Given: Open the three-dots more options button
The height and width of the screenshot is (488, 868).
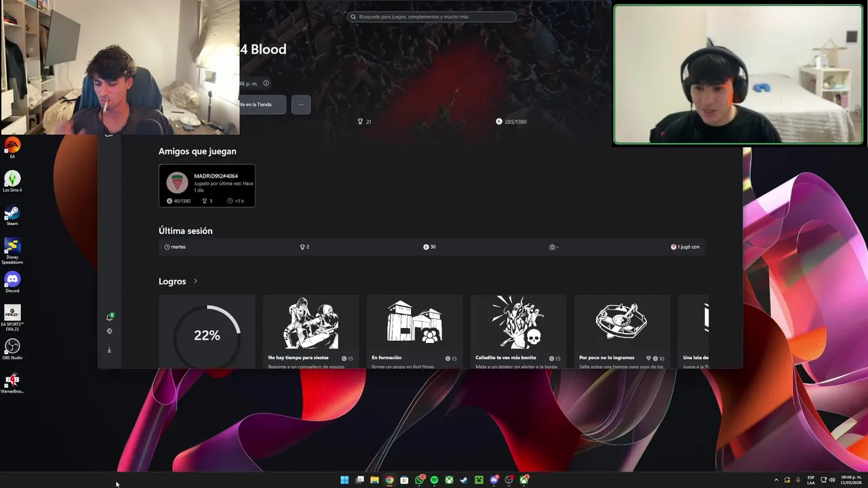Looking at the screenshot, I should [301, 104].
